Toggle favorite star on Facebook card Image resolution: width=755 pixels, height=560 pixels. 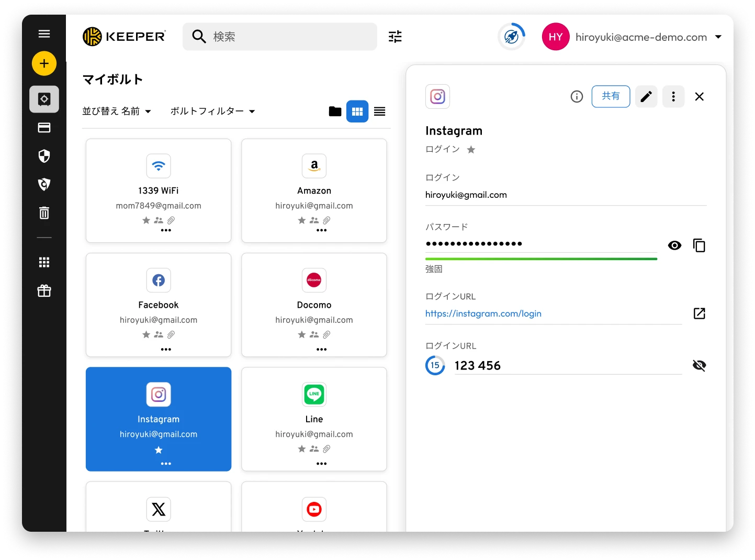pyautogui.click(x=147, y=334)
